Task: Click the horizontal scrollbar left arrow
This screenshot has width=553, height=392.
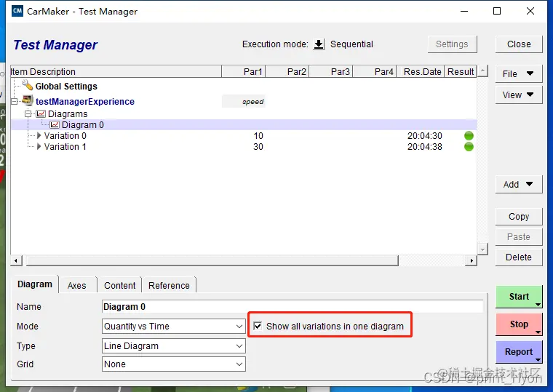Action: [16, 260]
